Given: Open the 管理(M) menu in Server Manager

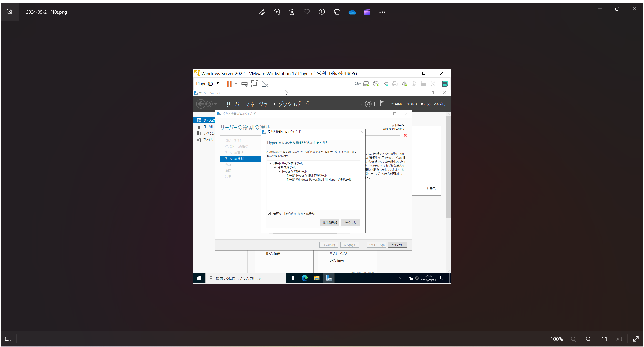Looking at the screenshot, I should (x=396, y=104).
